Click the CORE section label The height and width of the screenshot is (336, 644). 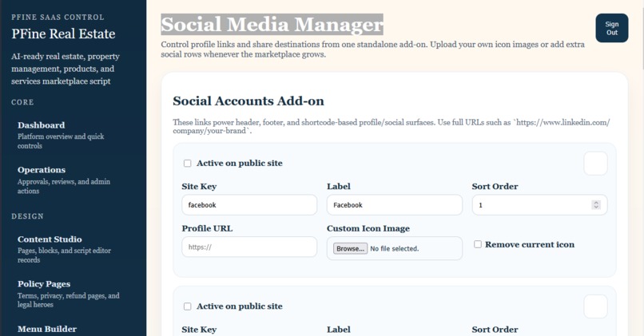tap(22, 102)
